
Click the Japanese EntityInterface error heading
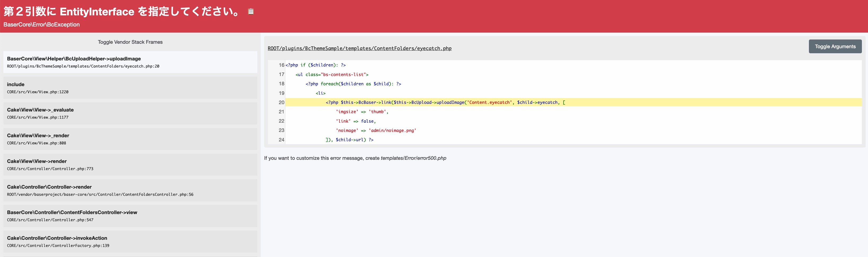pos(122,11)
